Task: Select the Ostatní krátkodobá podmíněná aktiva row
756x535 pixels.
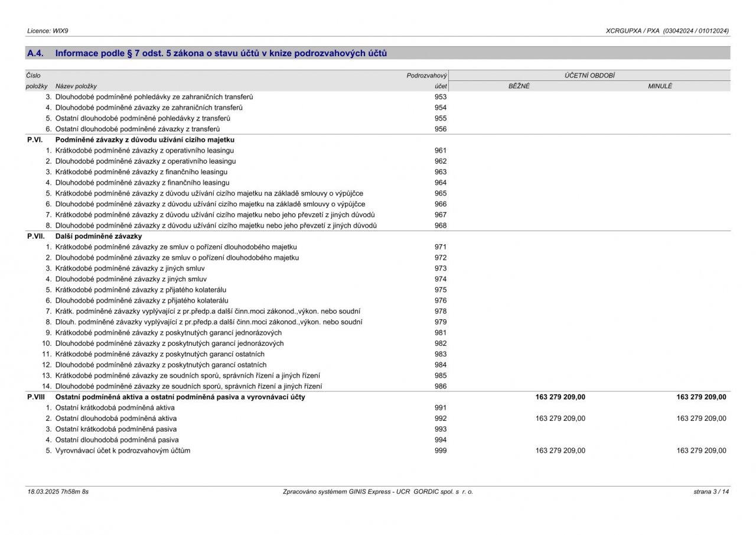Action: [x=378, y=408]
